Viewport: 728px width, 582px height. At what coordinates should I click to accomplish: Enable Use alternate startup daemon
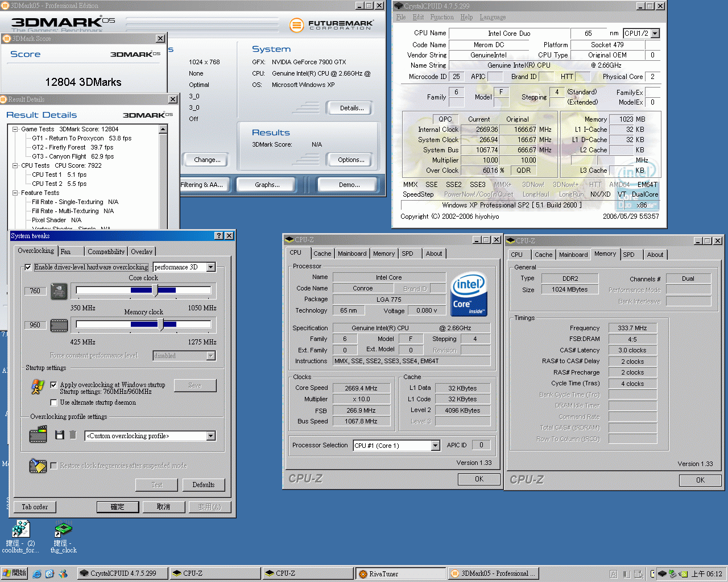point(53,402)
